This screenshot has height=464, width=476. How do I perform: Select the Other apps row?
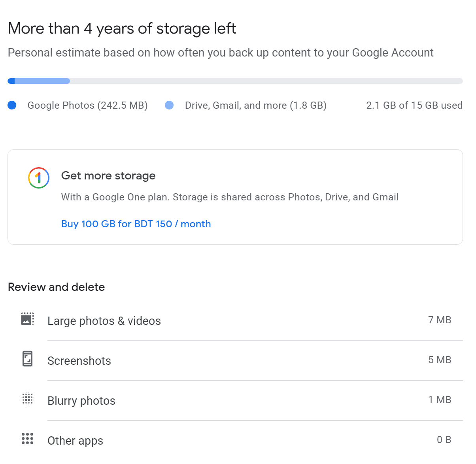point(75,441)
